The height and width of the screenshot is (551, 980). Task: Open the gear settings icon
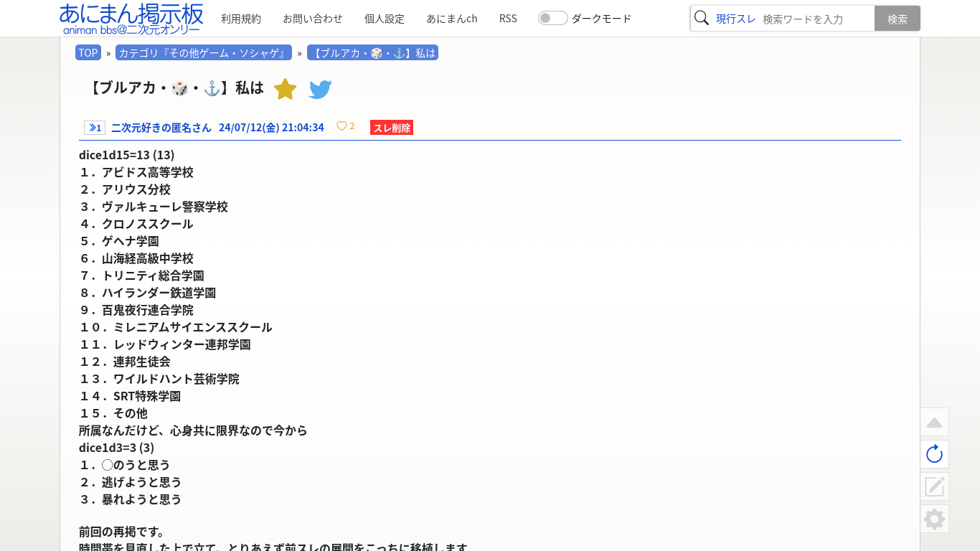tap(934, 519)
